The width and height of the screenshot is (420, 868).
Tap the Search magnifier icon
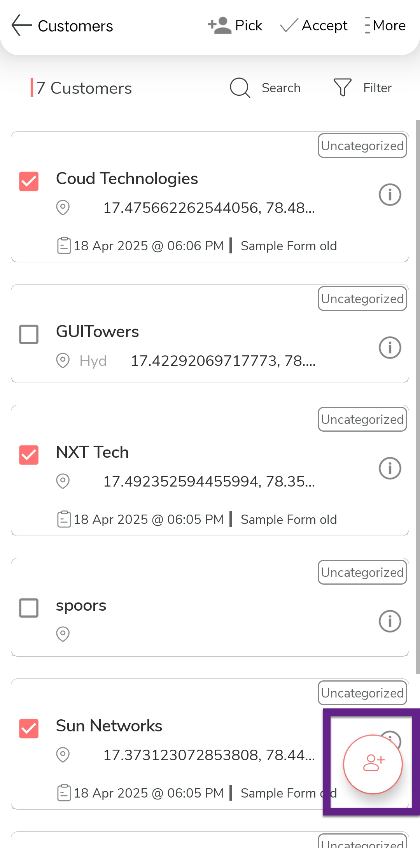(240, 88)
